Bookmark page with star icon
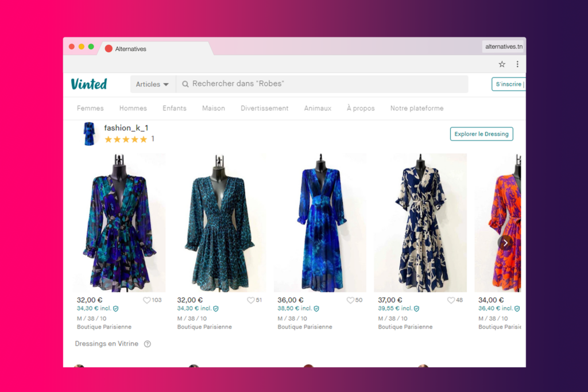The image size is (588, 392). 502,64
